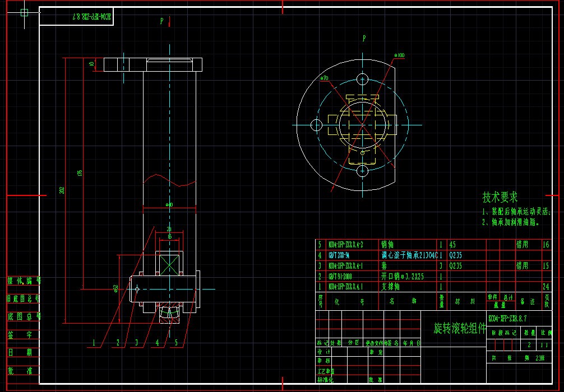Click the 标记 cell in revision row
The image size is (564, 392).
322,343
